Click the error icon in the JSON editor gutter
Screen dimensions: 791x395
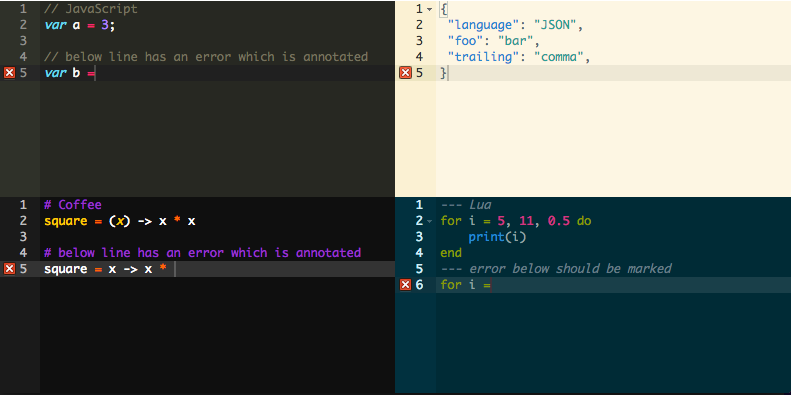pos(406,73)
